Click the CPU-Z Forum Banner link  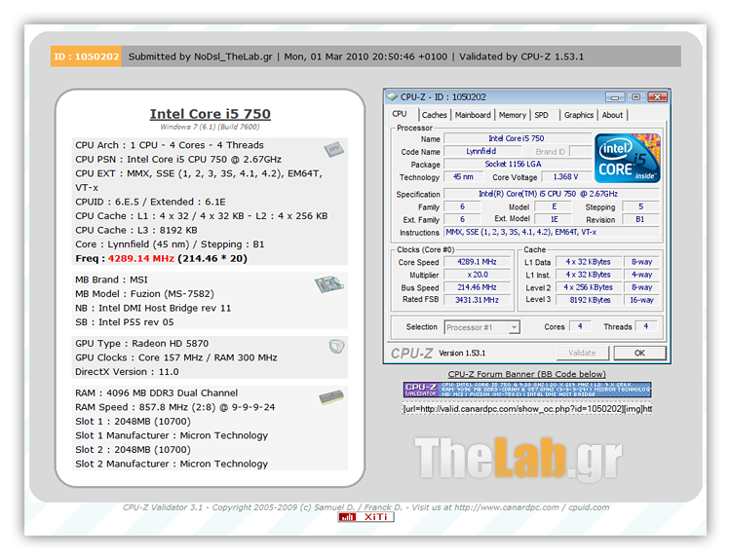pyautogui.click(x=526, y=374)
